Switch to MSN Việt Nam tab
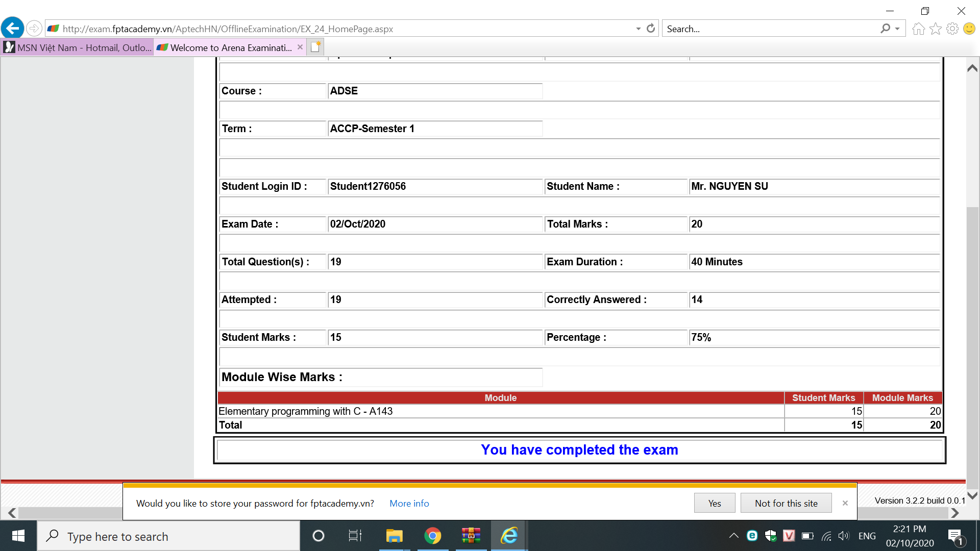Viewport: 980px width, 551px height. click(78, 47)
